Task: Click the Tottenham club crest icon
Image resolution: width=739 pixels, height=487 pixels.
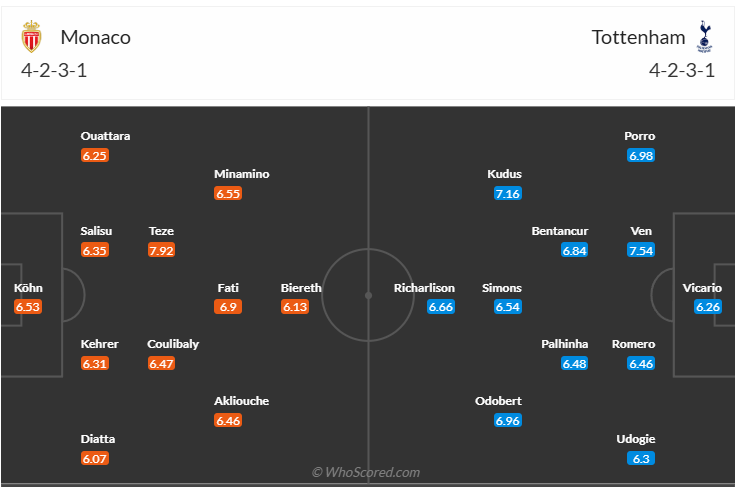Action: [x=705, y=36]
